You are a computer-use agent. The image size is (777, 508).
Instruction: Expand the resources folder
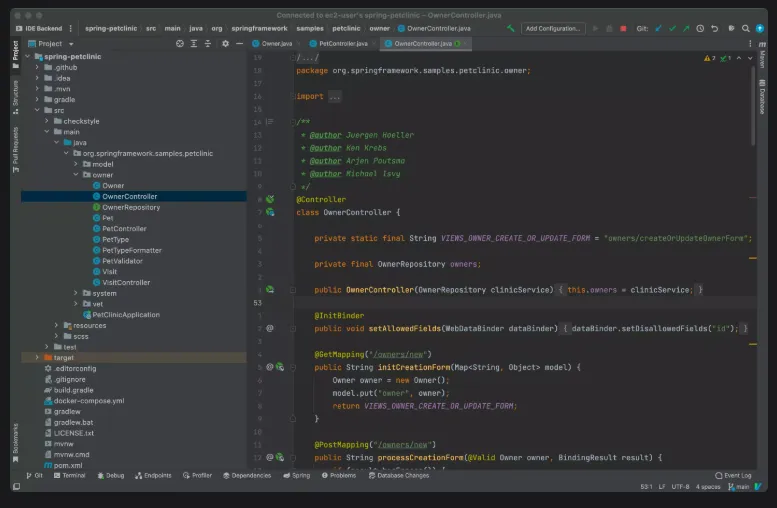[56, 326]
